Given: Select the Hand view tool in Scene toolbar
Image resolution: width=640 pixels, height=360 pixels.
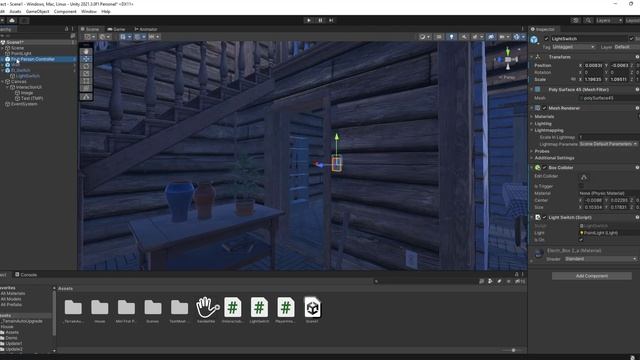Looking at the screenshot, I should point(86,52).
